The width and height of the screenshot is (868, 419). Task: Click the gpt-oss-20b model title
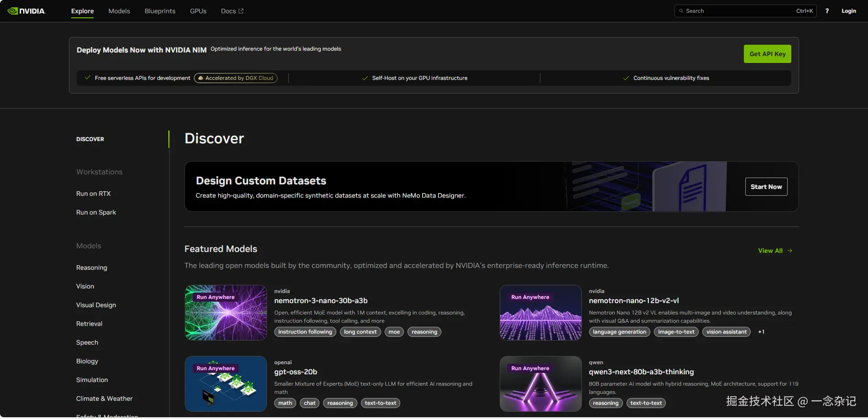296,372
